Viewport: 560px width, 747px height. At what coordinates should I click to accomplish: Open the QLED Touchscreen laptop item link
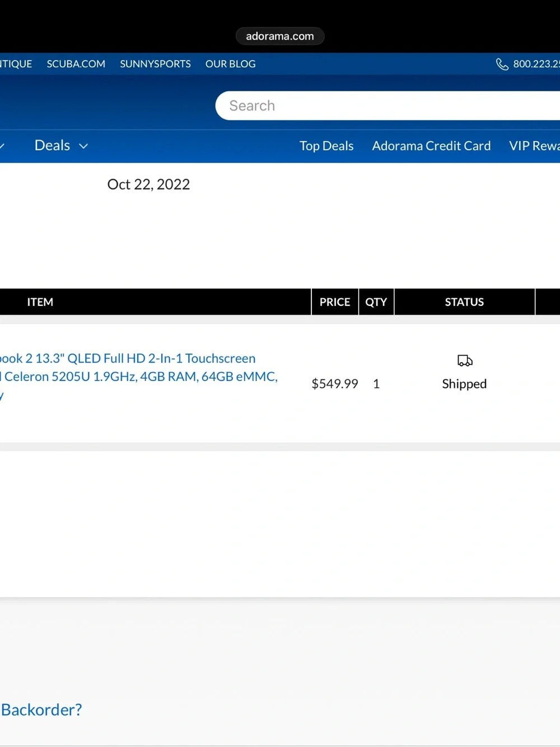tap(139, 377)
